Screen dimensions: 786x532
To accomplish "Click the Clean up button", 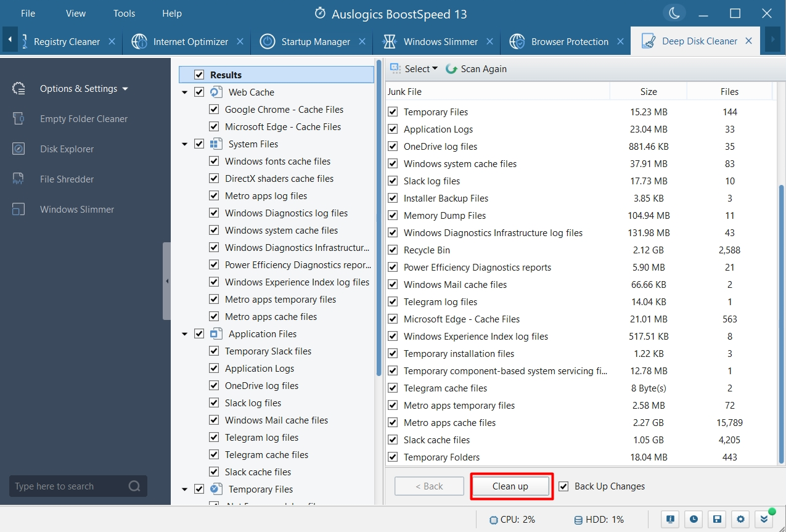I will (x=510, y=486).
